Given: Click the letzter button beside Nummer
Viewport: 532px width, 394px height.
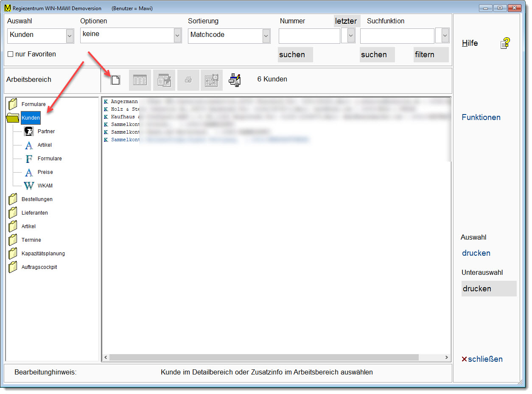Looking at the screenshot, I should pyautogui.click(x=346, y=21).
